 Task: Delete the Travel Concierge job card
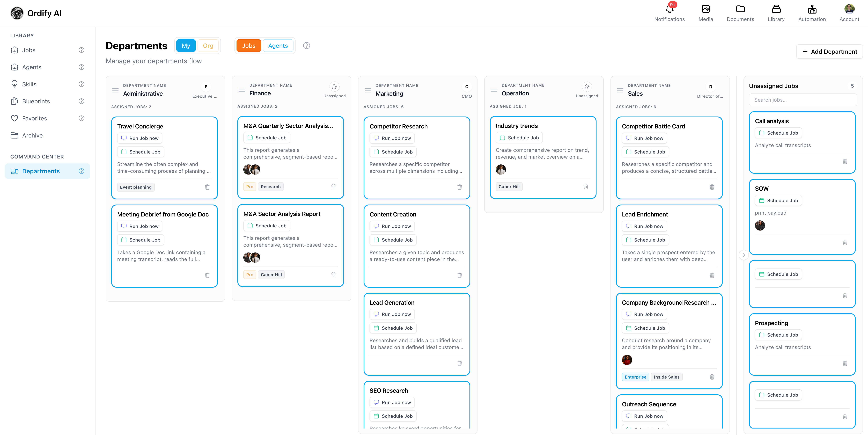(207, 187)
